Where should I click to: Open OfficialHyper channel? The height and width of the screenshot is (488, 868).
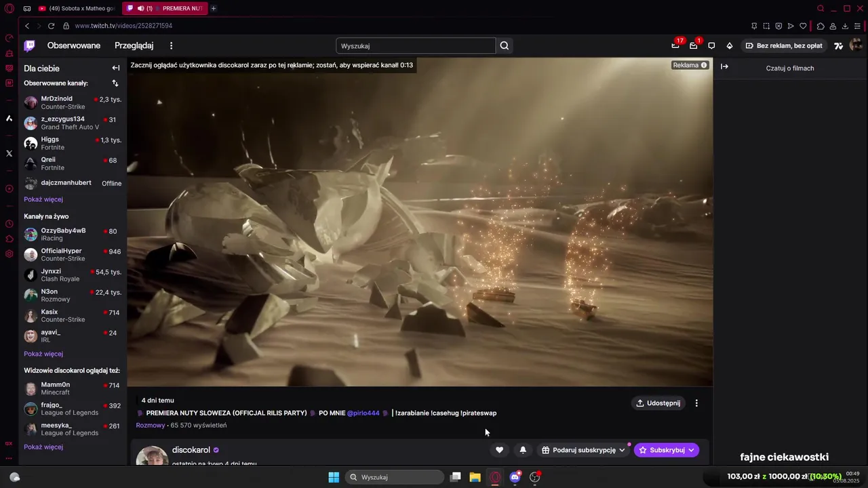73,255
